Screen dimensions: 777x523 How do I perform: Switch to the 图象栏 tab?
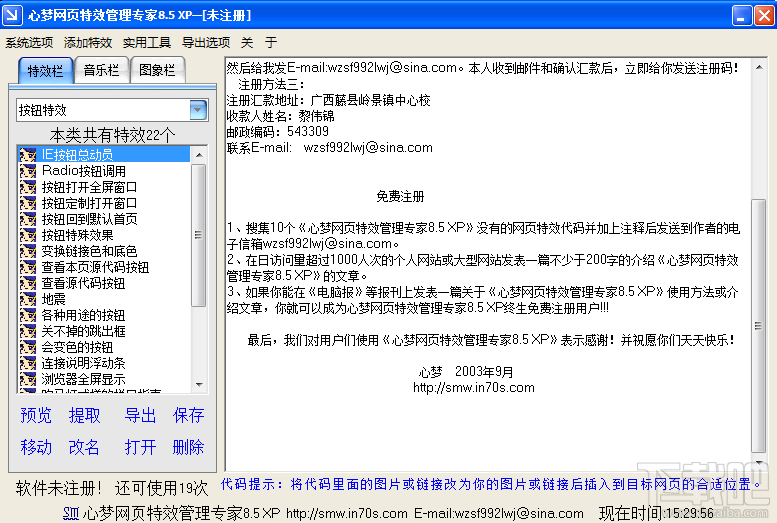(157, 70)
